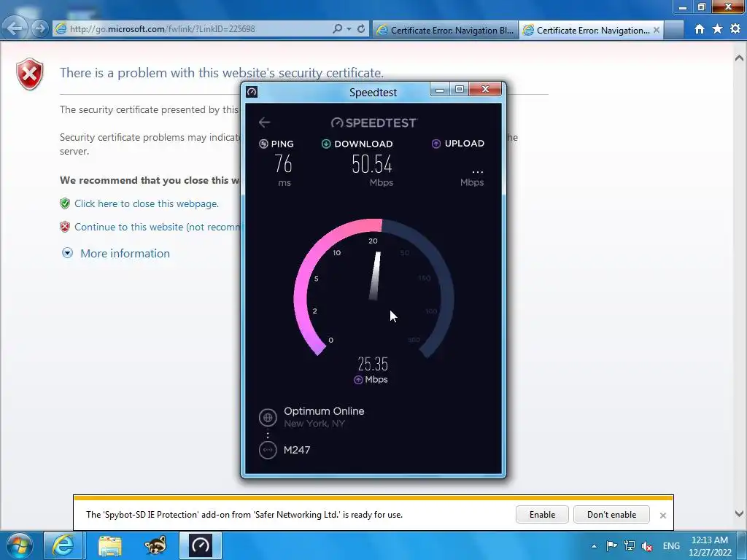747x560 pixels.
Task: Click the network icon in system tray
Action: [630, 545]
